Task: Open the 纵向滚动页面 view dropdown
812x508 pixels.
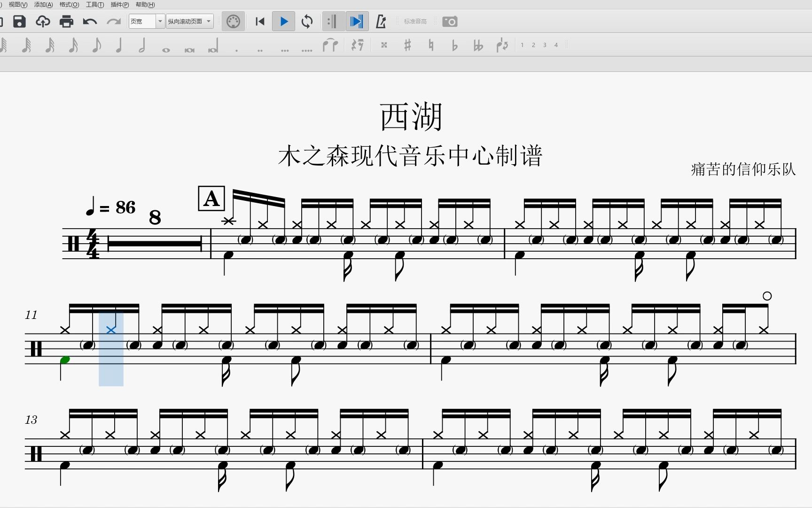Action: click(x=187, y=21)
